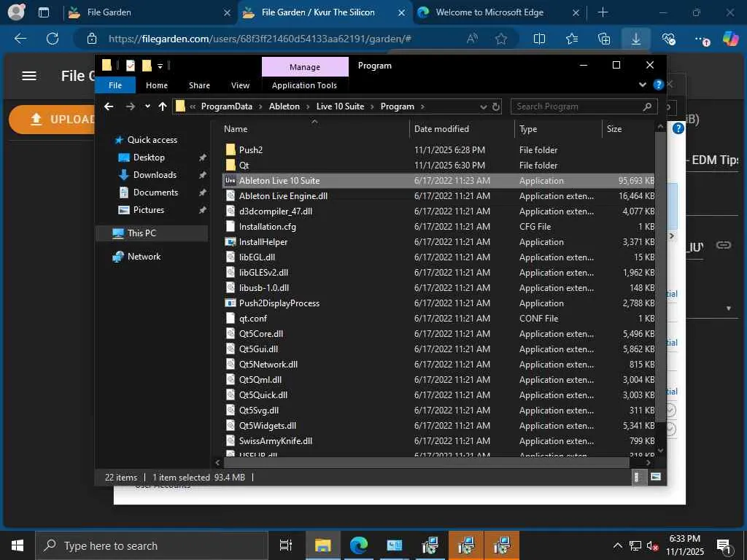Expand breadcrumb chevron after Program
This screenshot has width=747, height=560.
point(422,106)
